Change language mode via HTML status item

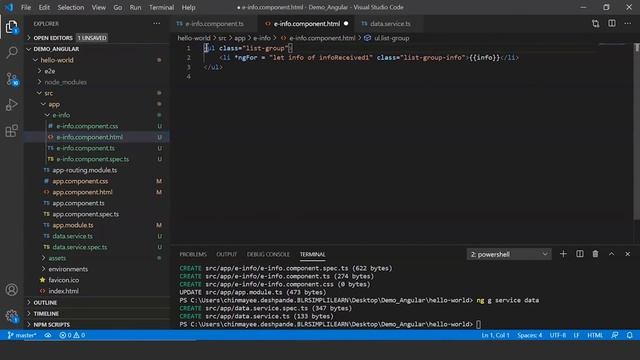[x=595, y=335]
